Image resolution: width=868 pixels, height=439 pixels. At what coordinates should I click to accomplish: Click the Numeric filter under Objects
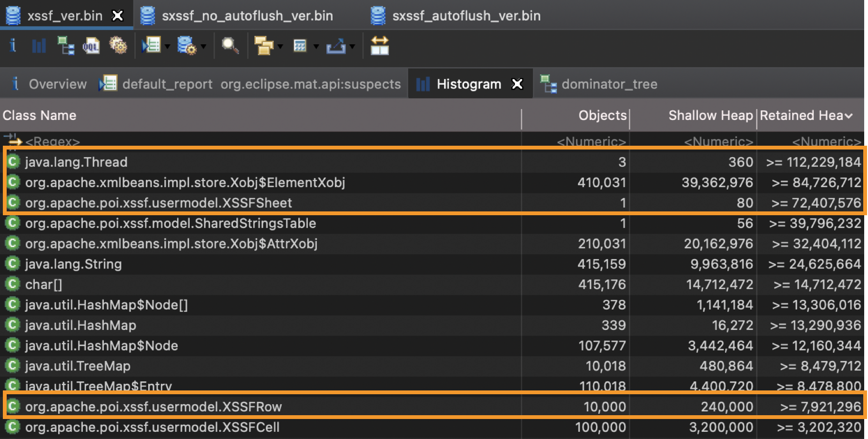[x=591, y=141]
